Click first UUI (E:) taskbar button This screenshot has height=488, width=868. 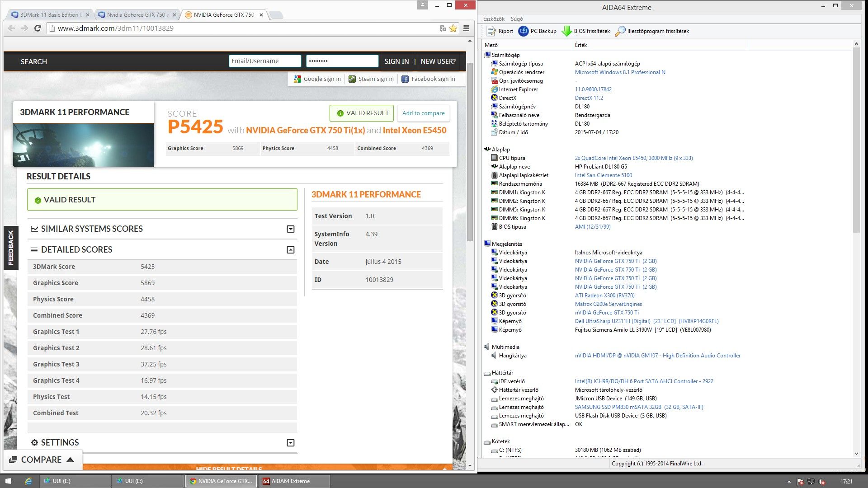(75, 481)
